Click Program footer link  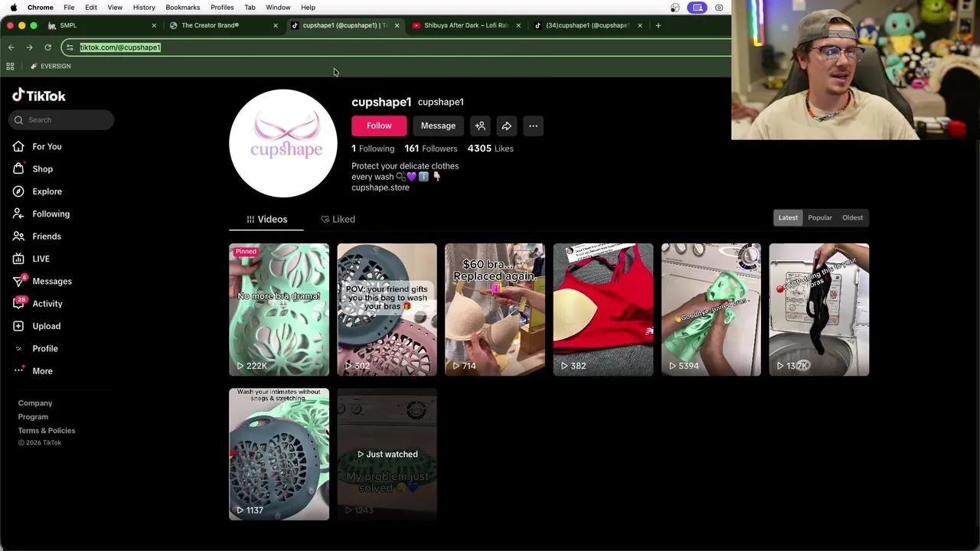(33, 417)
